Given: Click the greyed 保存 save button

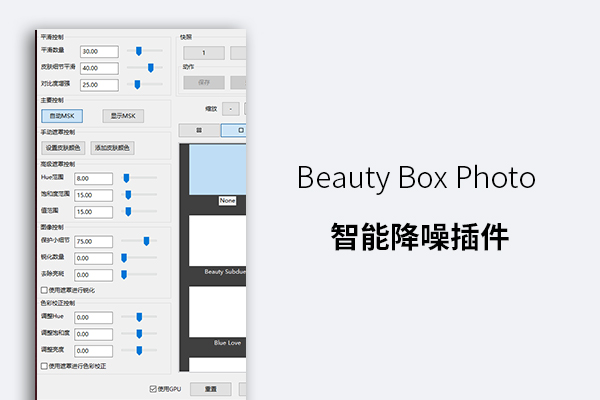Looking at the screenshot, I should [x=204, y=82].
